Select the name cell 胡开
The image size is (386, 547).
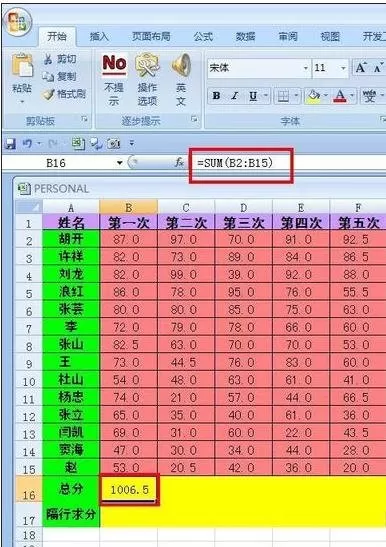pos(71,239)
